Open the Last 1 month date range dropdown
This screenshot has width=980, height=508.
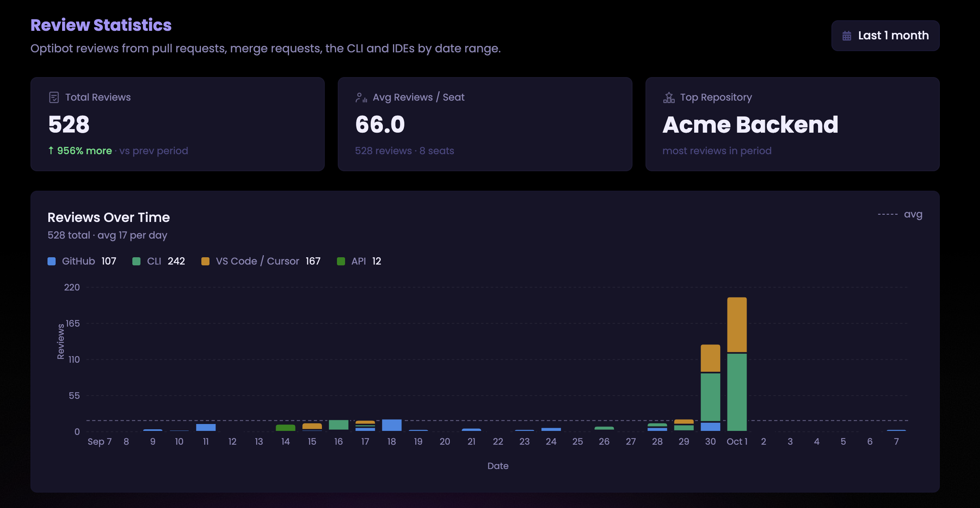885,36
